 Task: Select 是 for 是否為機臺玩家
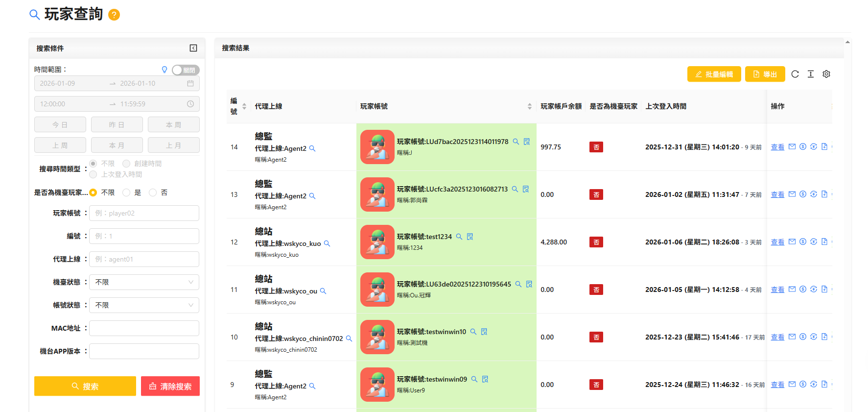[x=127, y=193]
